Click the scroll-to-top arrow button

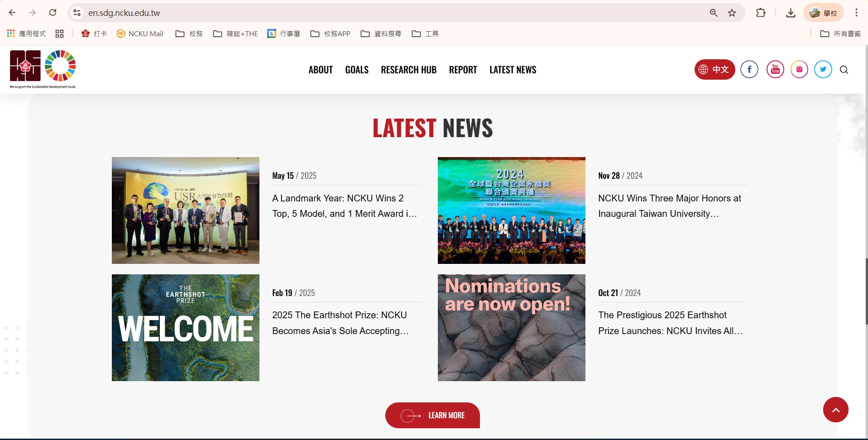pos(835,410)
